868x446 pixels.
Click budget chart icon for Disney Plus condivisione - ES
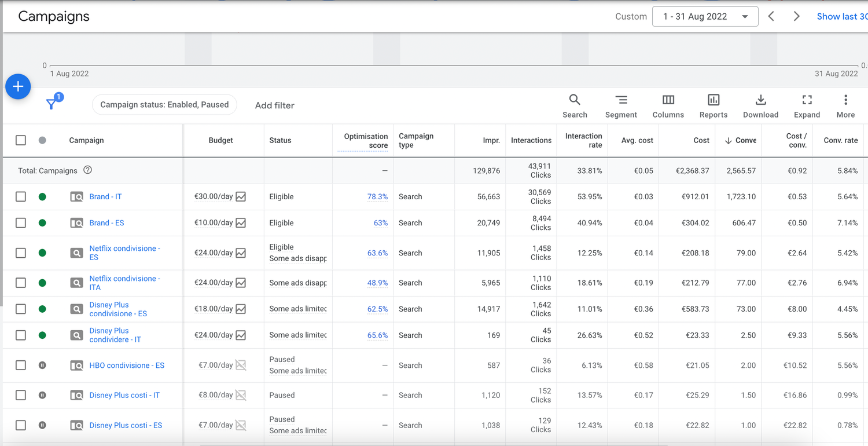pyautogui.click(x=241, y=309)
